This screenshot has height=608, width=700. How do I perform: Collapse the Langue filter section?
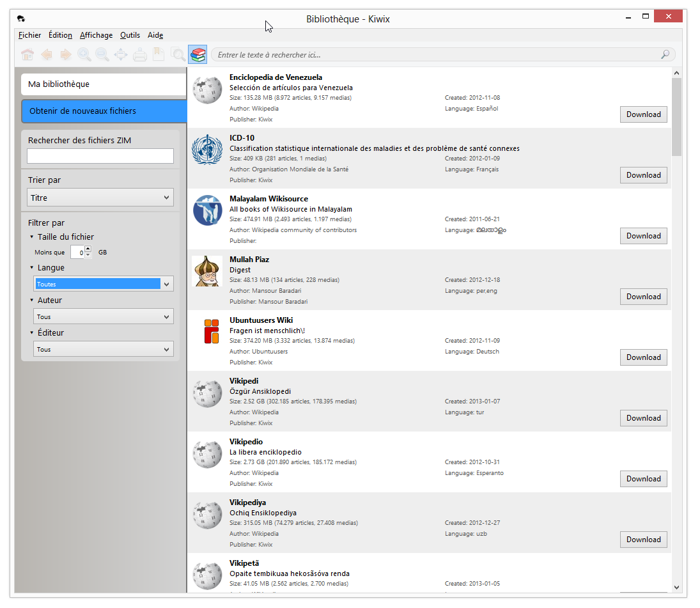30,267
